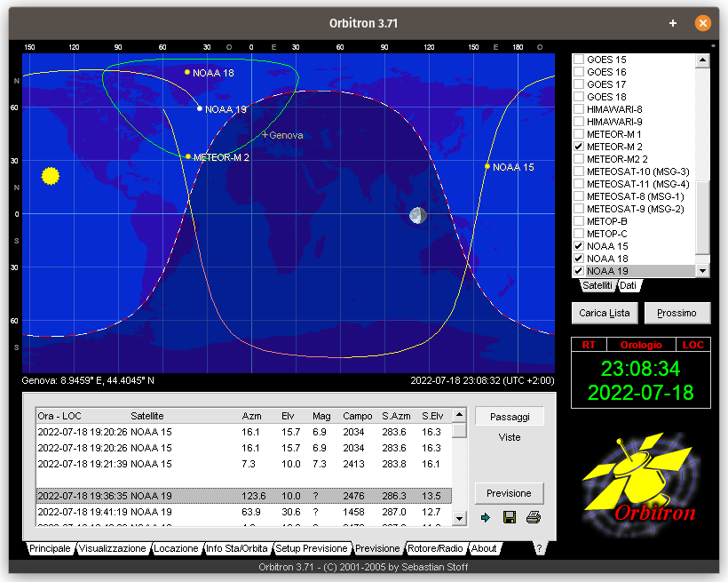The height and width of the screenshot is (582, 728).
Task: Select LOC time mode
Action: pyautogui.click(x=693, y=345)
